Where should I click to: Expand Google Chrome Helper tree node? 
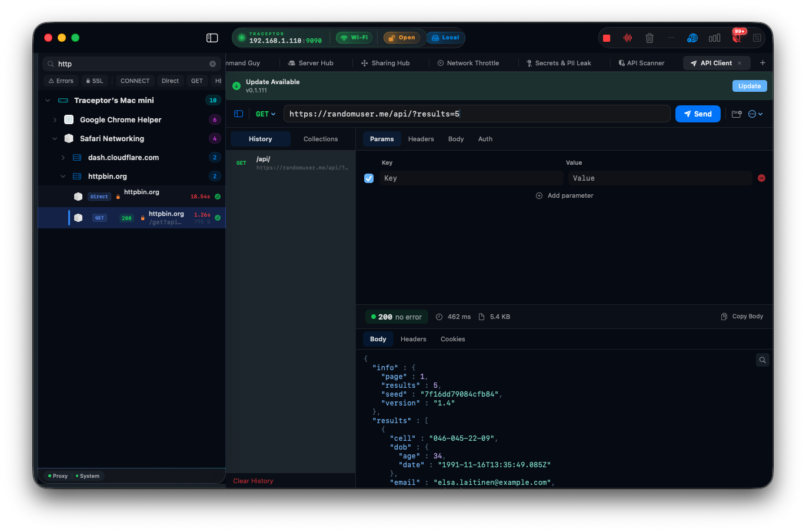click(x=55, y=120)
